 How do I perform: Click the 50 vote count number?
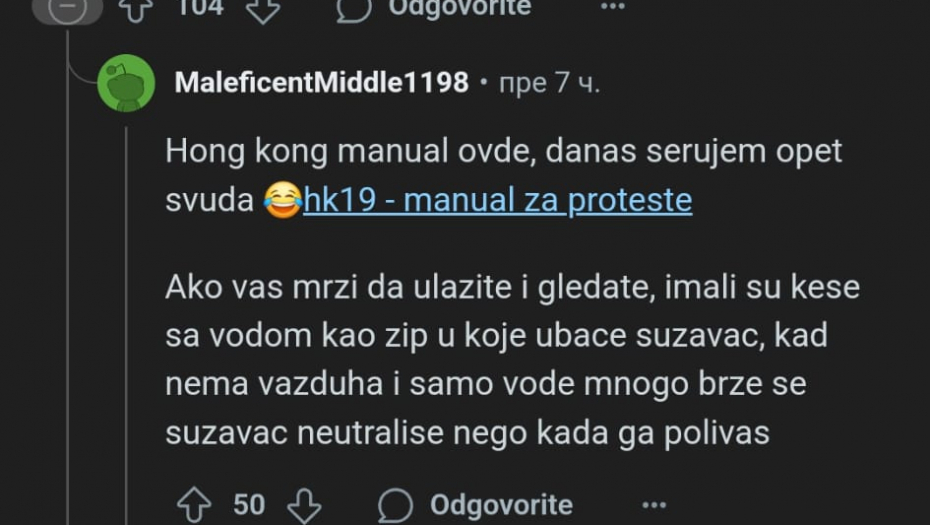(x=249, y=505)
